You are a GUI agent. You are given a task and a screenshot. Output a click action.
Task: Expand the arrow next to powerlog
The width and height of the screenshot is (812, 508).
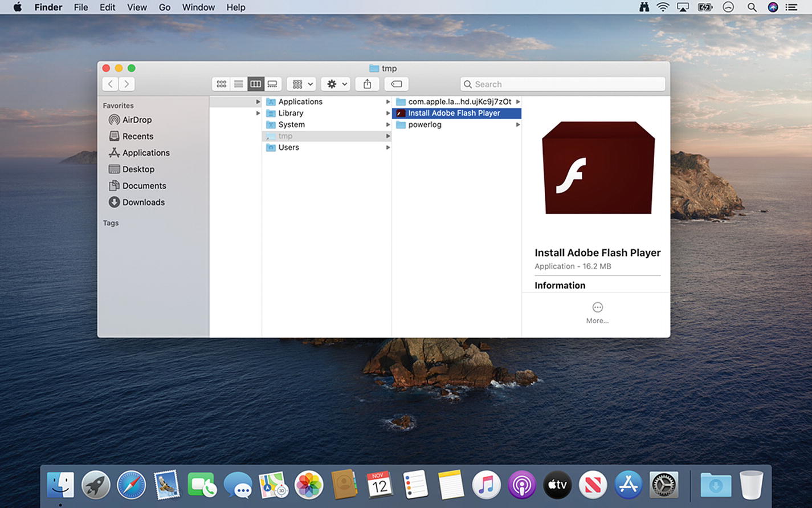[x=518, y=124]
